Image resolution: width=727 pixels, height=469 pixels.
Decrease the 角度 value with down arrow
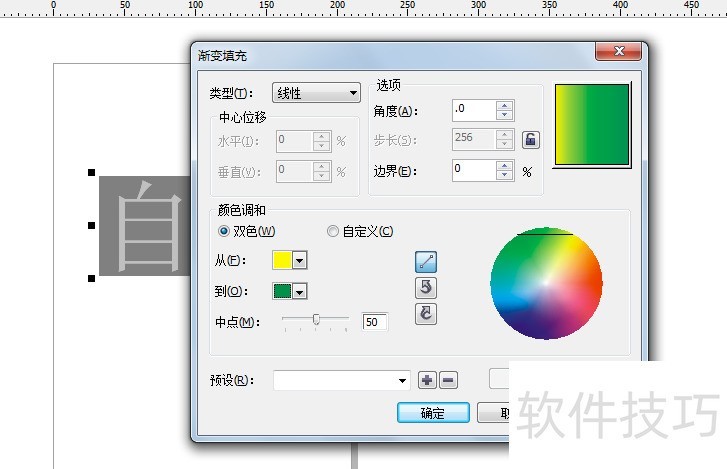click(504, 115)
